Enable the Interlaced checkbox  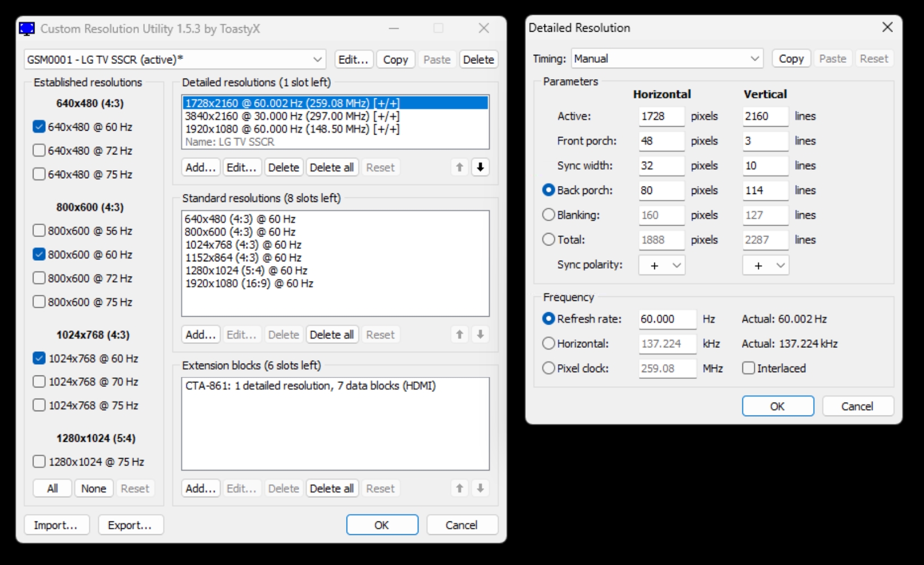[x=749, y=368]
